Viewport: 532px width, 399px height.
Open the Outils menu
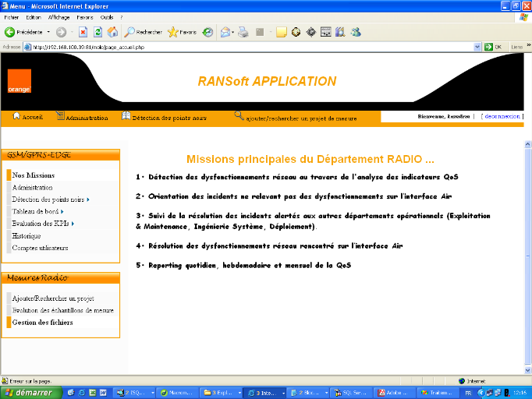click(107, 16)
